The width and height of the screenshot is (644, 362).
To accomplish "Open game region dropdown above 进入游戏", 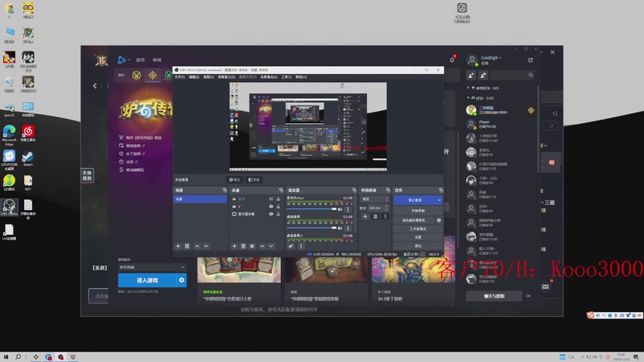I will [152, 267].
